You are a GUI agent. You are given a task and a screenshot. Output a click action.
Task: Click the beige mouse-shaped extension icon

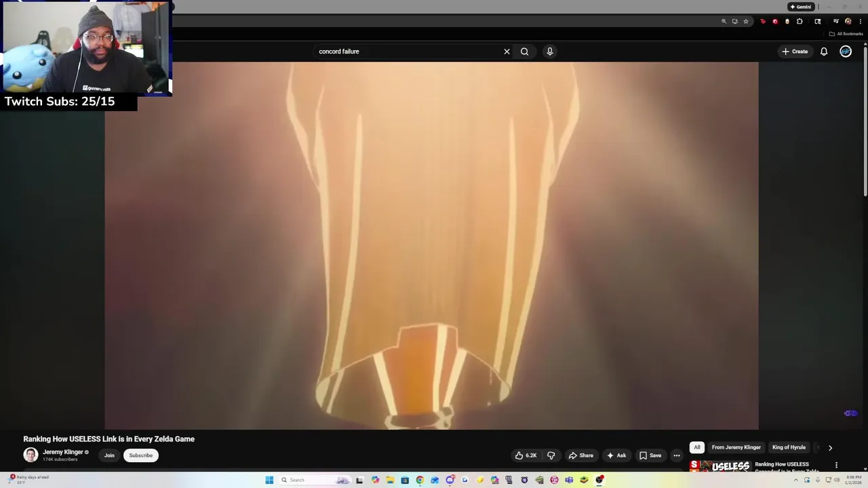(787, 22)
